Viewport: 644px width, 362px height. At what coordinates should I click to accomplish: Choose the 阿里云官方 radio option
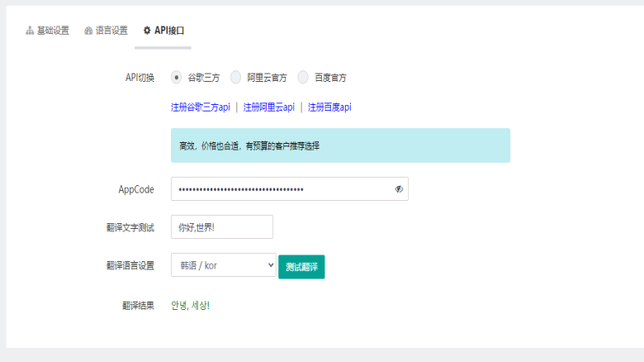pos(235,78)
